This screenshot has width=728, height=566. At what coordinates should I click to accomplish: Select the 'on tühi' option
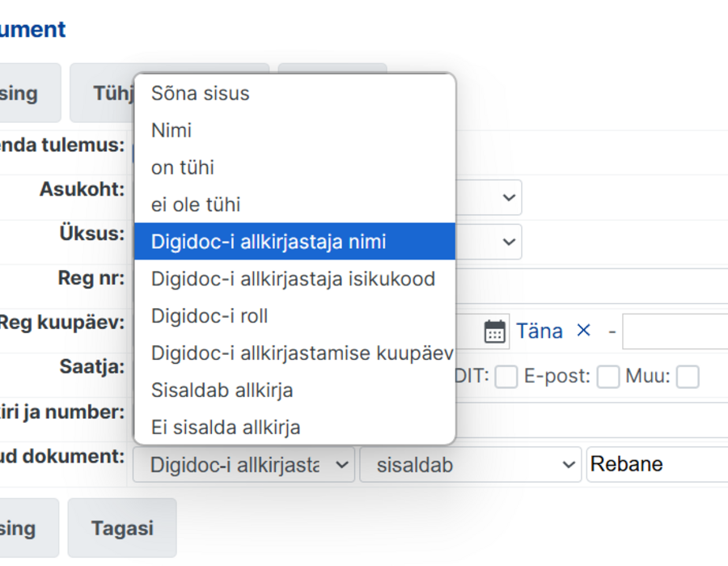tap(294, 167)
